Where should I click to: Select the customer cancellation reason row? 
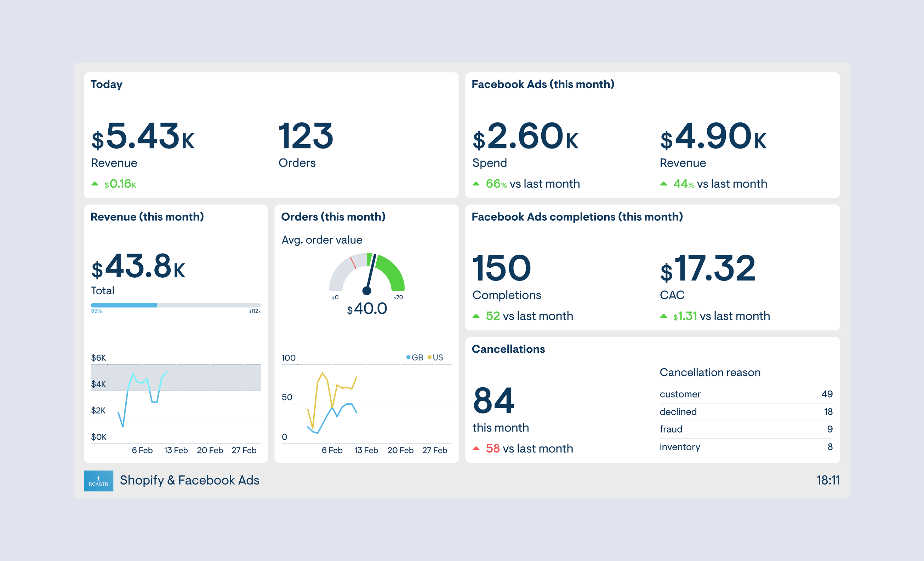coord(746,394)
